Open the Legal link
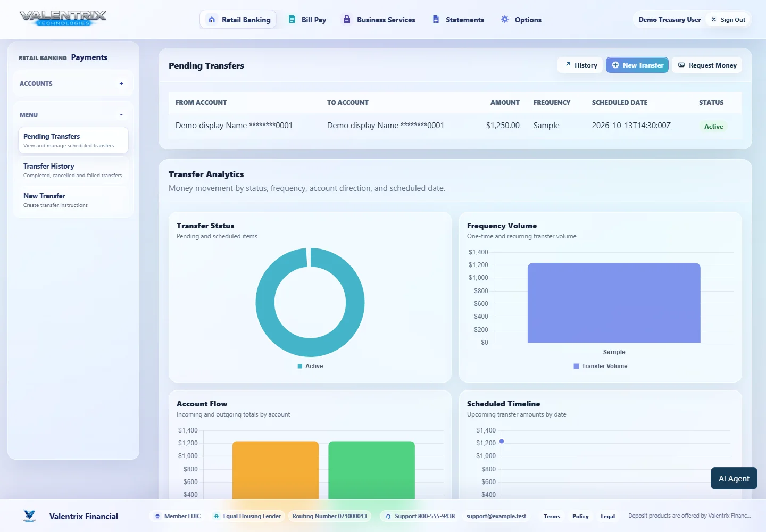 tap(608, 516)
